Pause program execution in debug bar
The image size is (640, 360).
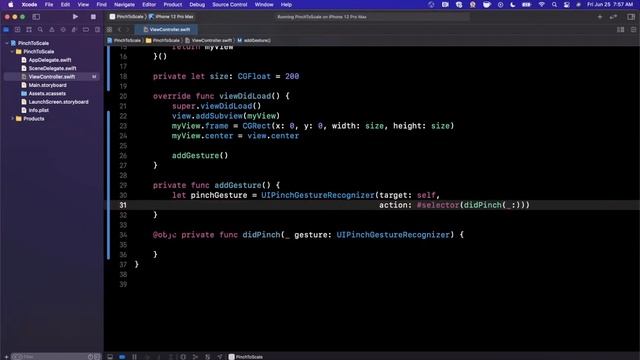click(134, 357)
